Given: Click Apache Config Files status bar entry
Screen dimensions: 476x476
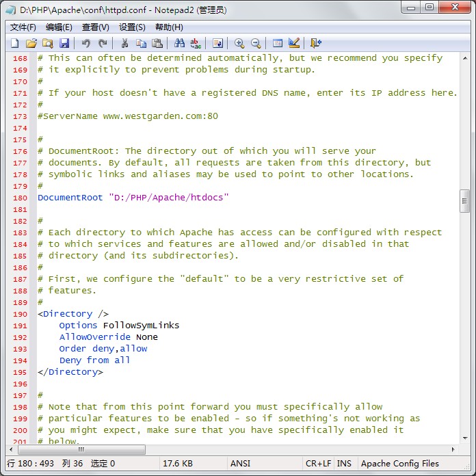Looking at the screenshot, I should pyautogui.click(x=400, y=464).
